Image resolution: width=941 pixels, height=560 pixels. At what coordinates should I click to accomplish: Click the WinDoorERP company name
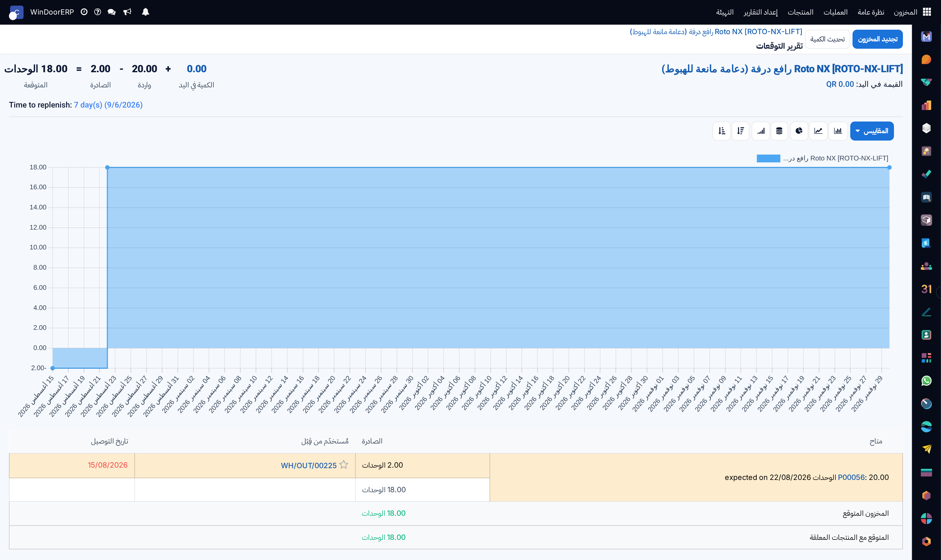(52, 12)
